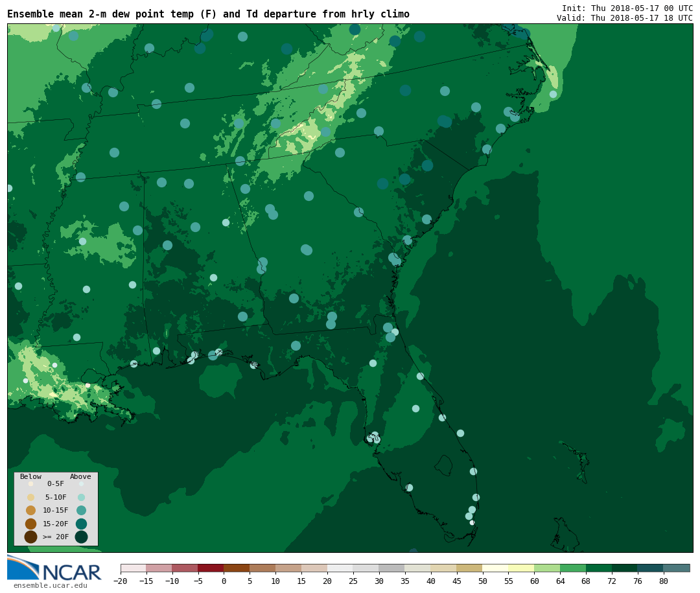Click the 'Below' legend column header
700x593 pixels.
click(x=31, y=476)
